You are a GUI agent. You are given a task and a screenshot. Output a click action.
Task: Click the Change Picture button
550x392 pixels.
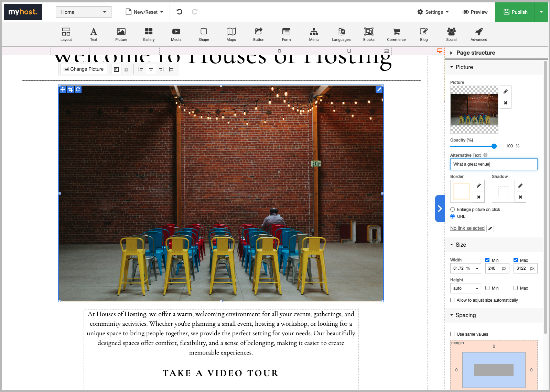coord(84,69)
